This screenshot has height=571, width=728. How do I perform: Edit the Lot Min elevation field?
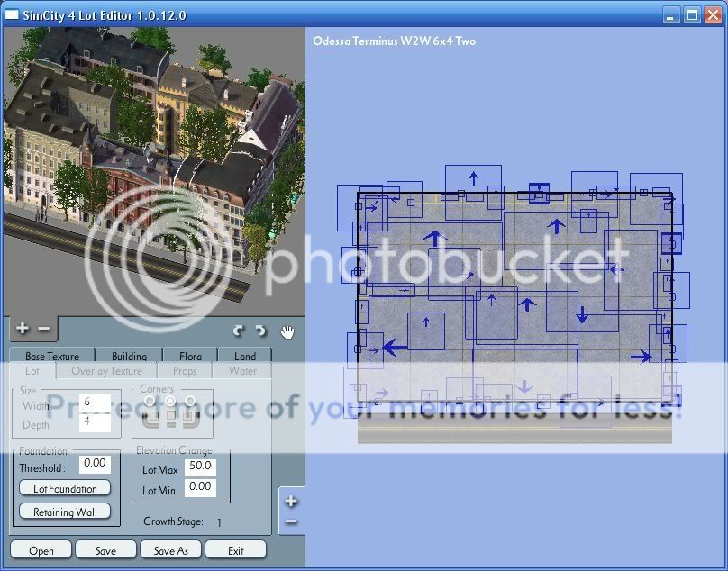point(200,487)
